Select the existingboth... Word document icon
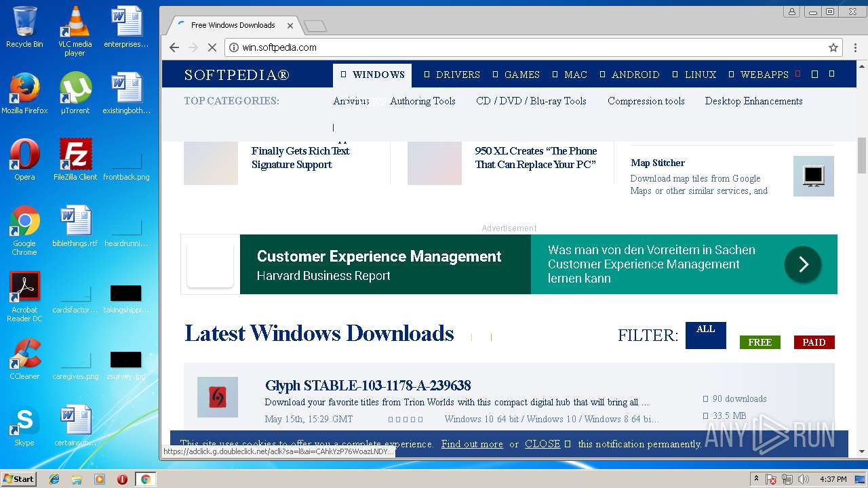The height and width of the screenshot is (488, 868). [126, 94]
